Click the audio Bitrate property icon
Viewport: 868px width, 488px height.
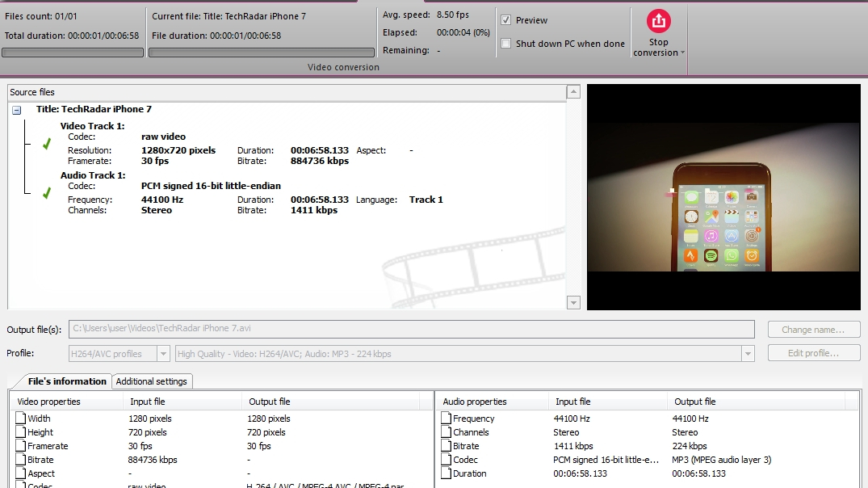(x=447, y=446)
